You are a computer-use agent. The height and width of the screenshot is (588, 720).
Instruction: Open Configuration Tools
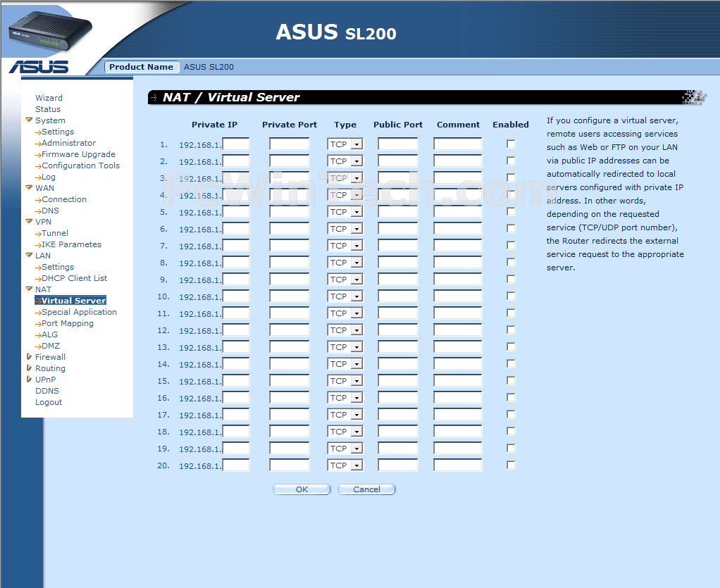(x=80, y=165)
